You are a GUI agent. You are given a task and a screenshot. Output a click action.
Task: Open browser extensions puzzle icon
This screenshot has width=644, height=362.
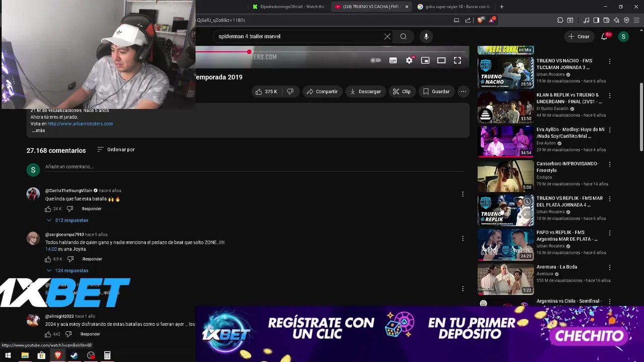(x=560, y=20)
